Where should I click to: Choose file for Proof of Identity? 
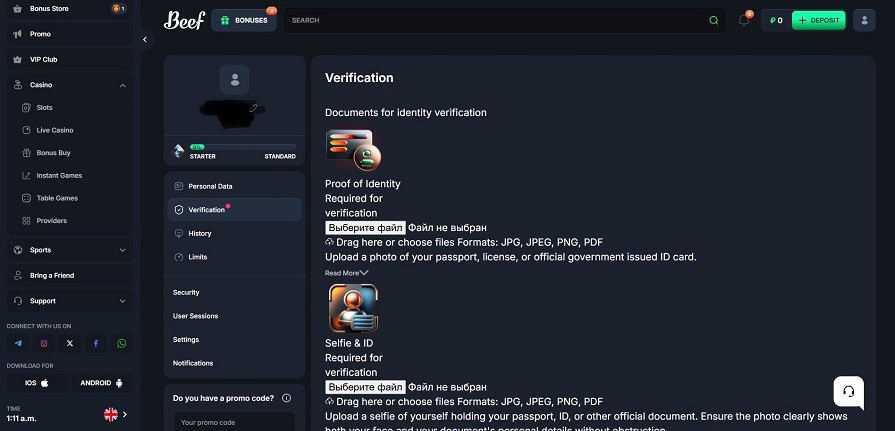click(x=365, y=228)
